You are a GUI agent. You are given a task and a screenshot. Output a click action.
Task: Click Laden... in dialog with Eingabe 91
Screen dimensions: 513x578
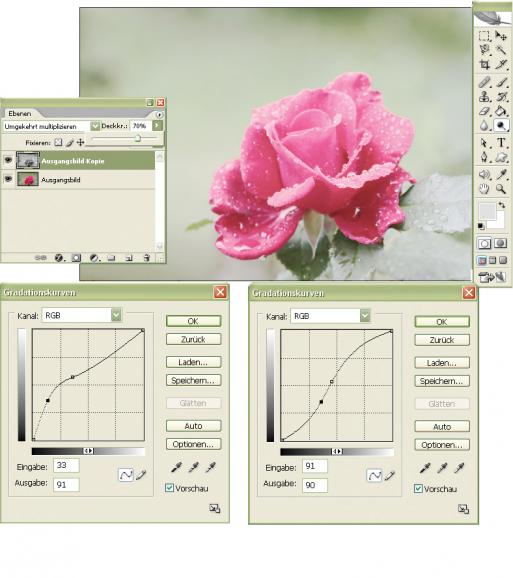(442, 363)
